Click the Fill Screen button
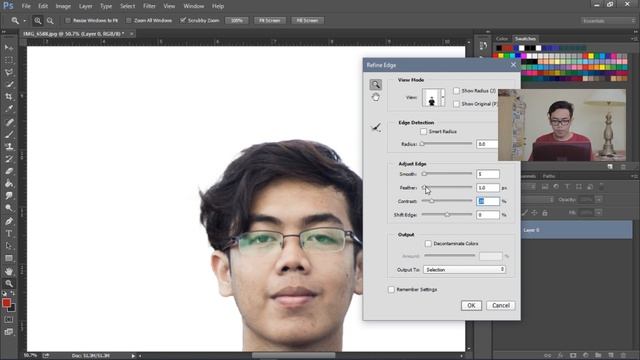 [x=307, y=20]
